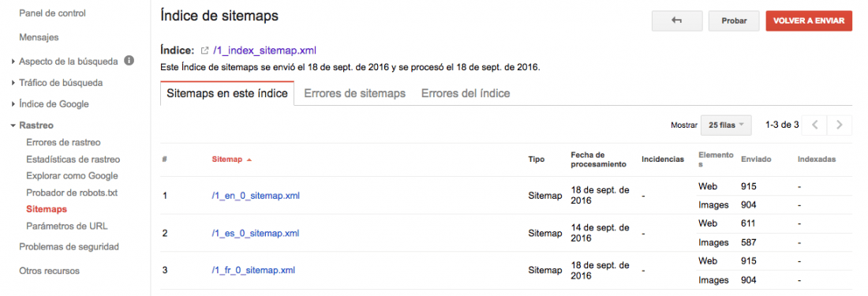Click the # column header
868x296 pixels.
point(165,159)
